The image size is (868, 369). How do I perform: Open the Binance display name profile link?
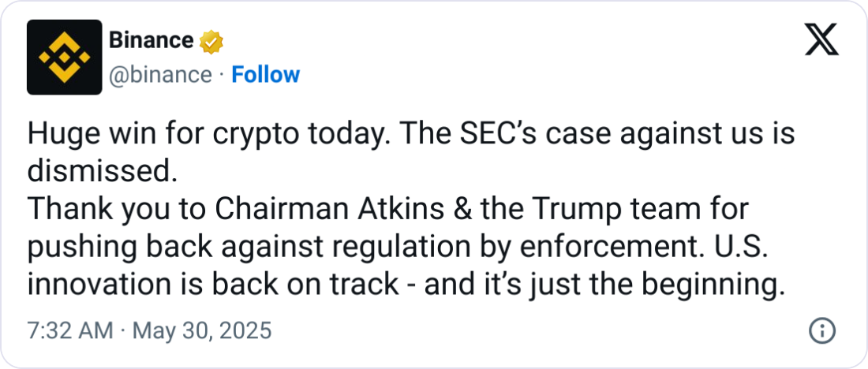point(151,40)
